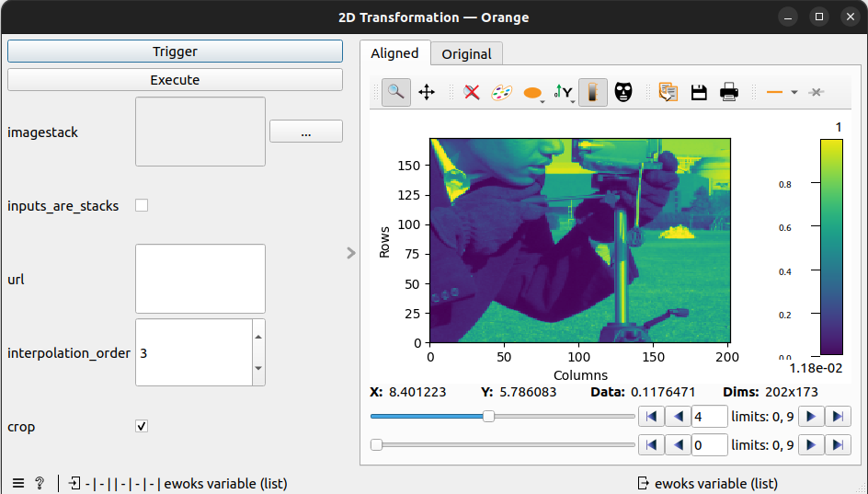Click the Trigger button

click(x=175, y=52)
